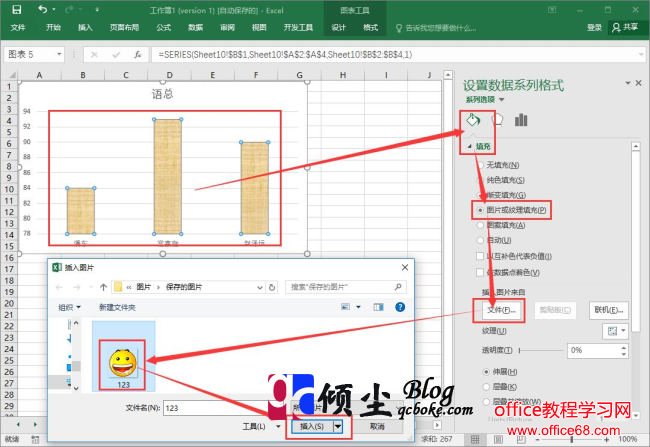Open the view mode dropdown arrow
Viewport: 650px width, 447px height.
point(358,307)
